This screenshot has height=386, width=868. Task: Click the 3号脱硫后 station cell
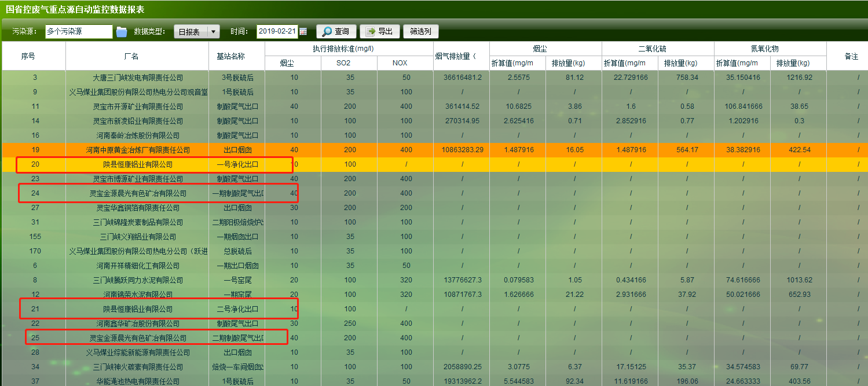pyautogui.click(x=237, y=78)
